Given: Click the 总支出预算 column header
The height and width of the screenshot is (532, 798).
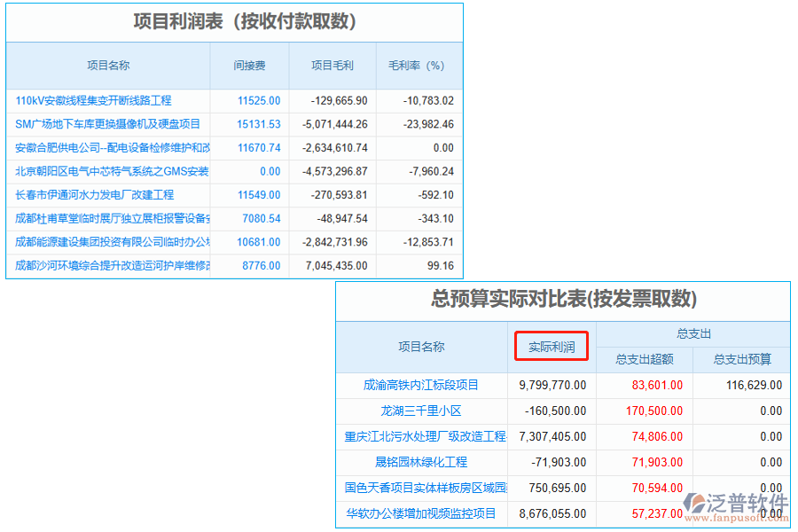Looking at the screenshot, I should (742, 359).
